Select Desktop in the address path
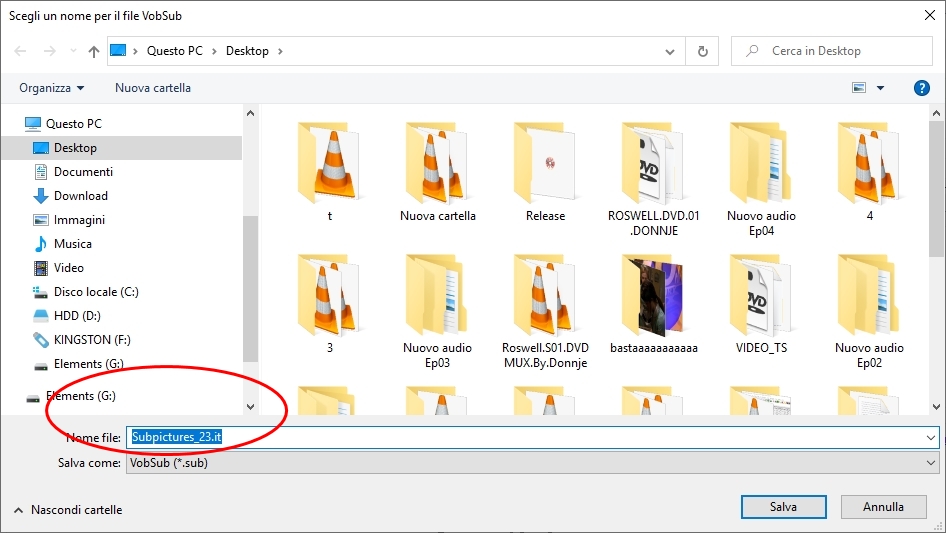946x533 pixels. 247,51
